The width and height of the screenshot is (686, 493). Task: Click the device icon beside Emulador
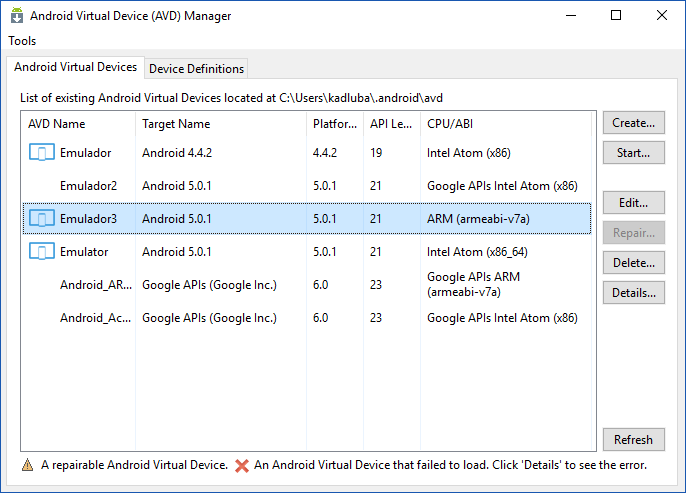coord(42,153)
